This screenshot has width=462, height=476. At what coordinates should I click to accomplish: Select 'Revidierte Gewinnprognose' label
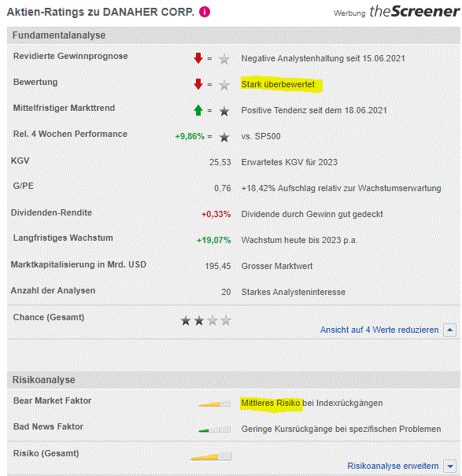click(x=71, y=56)
